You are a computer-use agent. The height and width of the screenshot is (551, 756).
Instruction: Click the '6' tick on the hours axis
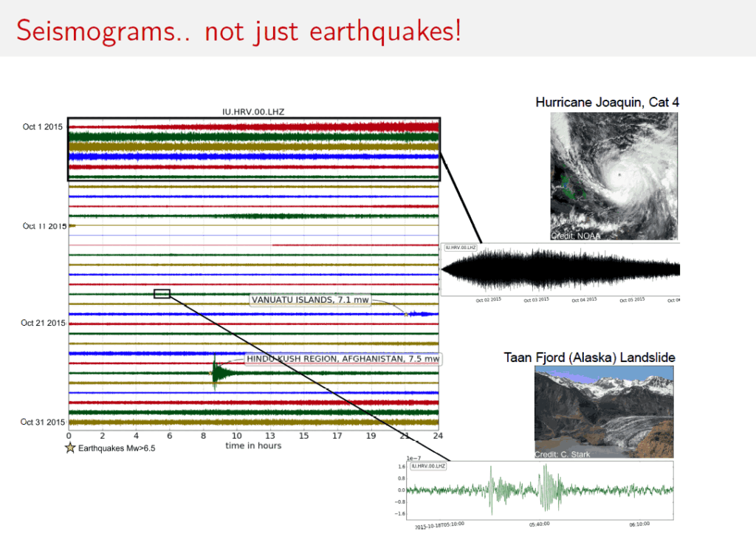(x=170, y=436)
